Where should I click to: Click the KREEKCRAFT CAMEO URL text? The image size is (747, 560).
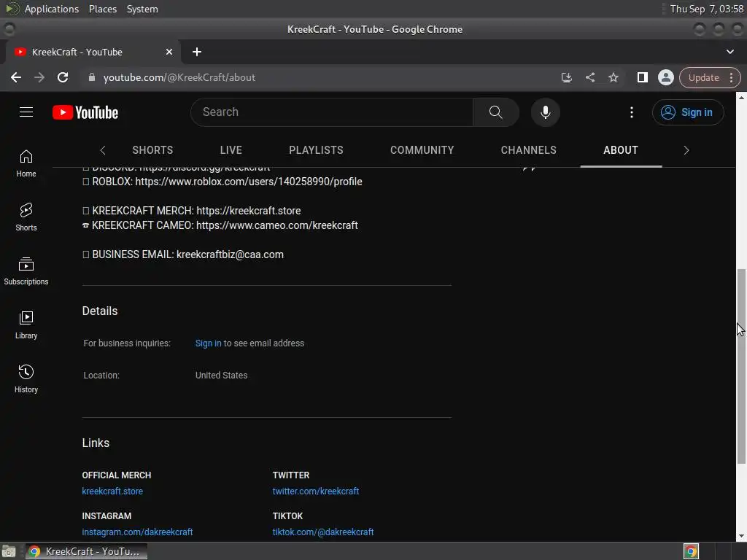click(x=276, y=225)
